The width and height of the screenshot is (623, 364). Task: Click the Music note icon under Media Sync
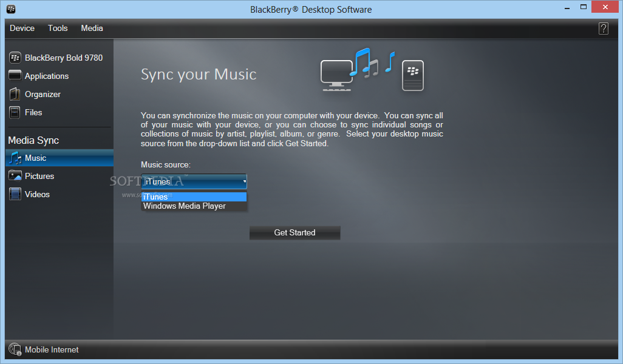pos(15,158)
